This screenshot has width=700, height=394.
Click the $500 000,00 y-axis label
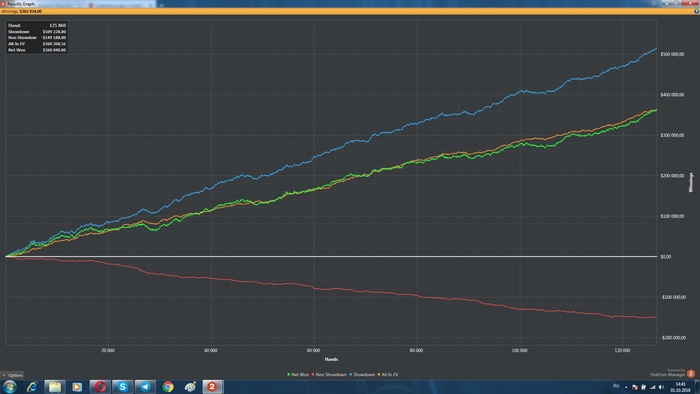pyautogui.click(x=672, y=54)
